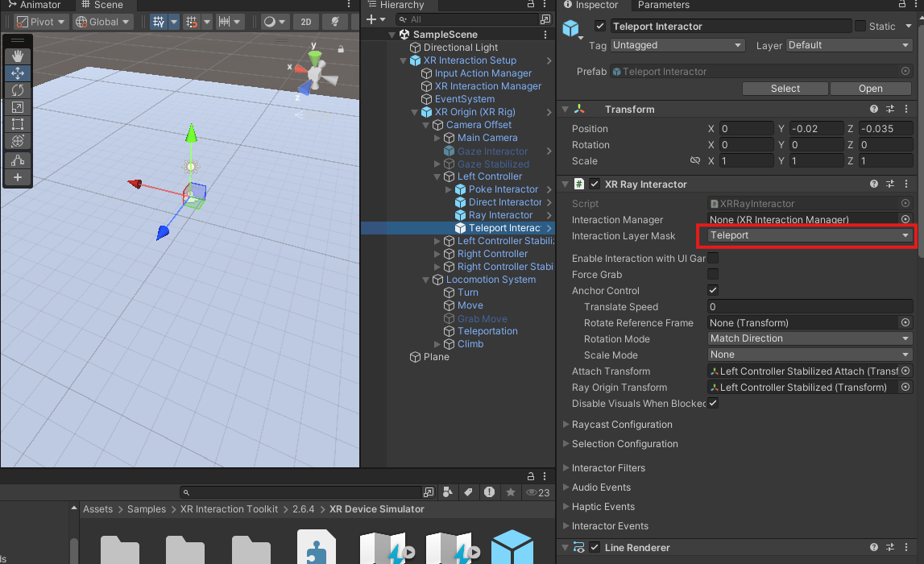This screenshot has width=924, height=564.
Task: Toggle Teleport Interactor active checkbox
Action: (600, 26)
